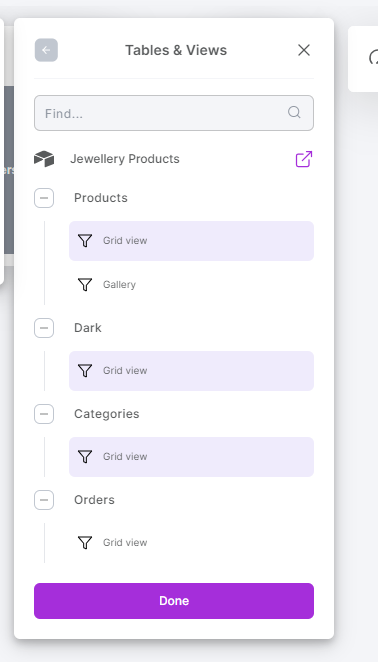Collapse the Categories table group
Viewport: 378px width, 662px height.
[44, 414]
